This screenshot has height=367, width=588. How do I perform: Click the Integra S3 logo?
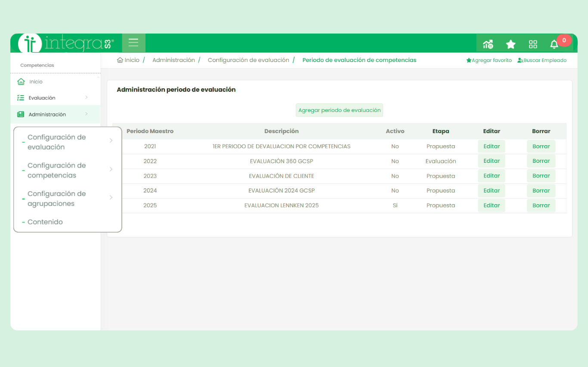pos(66,43)
